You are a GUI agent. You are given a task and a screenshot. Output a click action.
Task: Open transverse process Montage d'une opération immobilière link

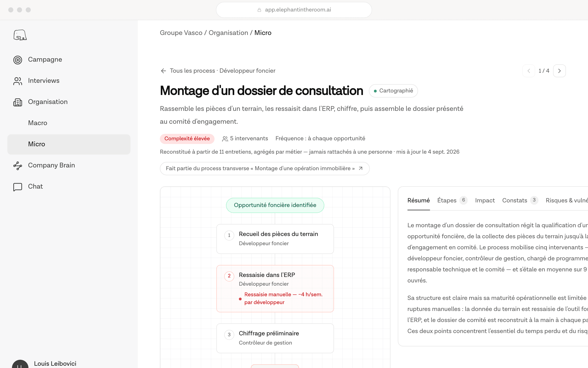coord(265,168)
